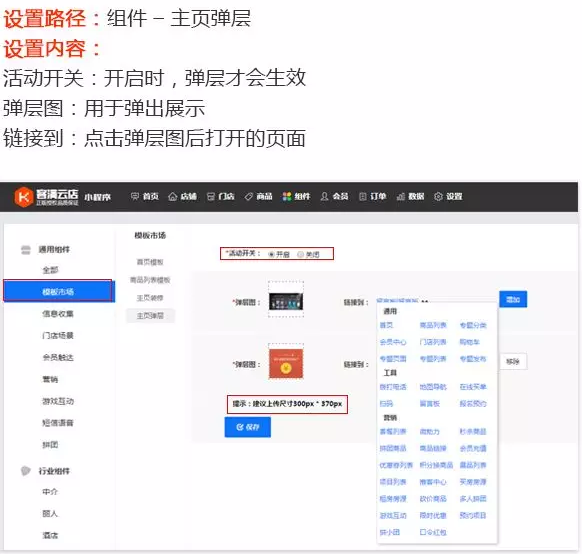Screen dimensions: 582x554
Task: Click the 通用组件 sidebar group header
Action: [46, 249]
